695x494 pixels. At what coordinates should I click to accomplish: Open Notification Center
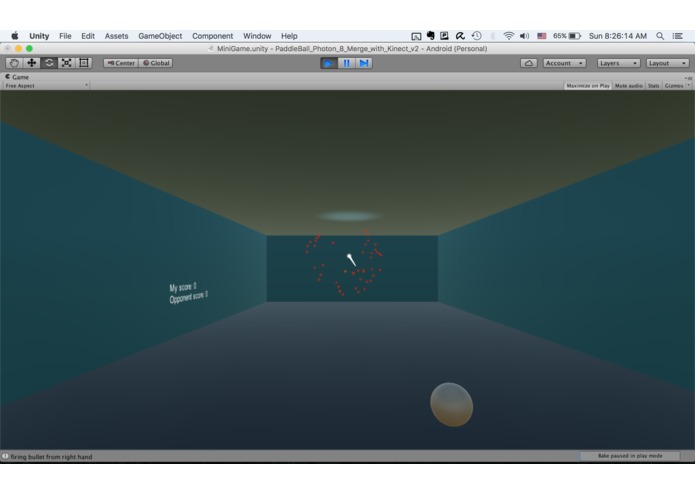point(677,36)
